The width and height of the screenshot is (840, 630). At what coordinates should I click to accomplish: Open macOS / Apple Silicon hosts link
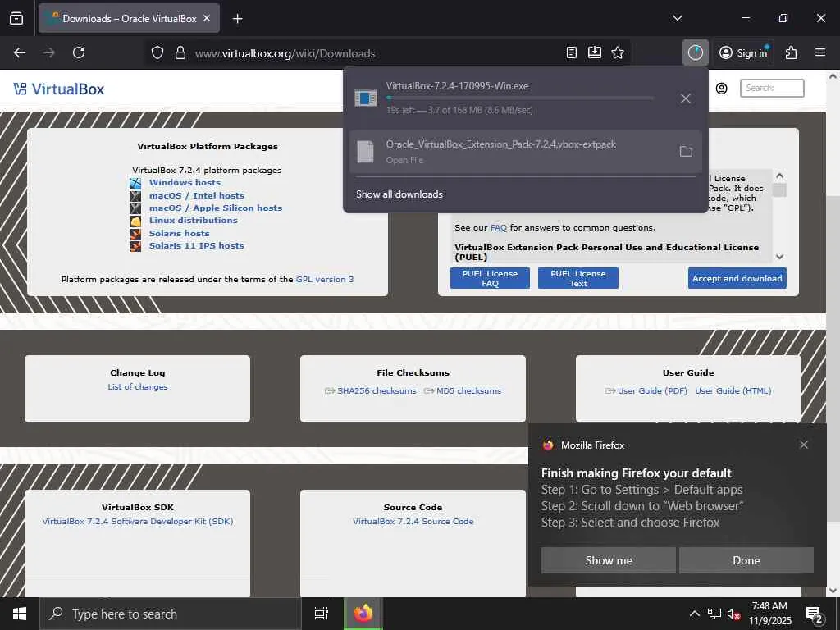point(216,208)
